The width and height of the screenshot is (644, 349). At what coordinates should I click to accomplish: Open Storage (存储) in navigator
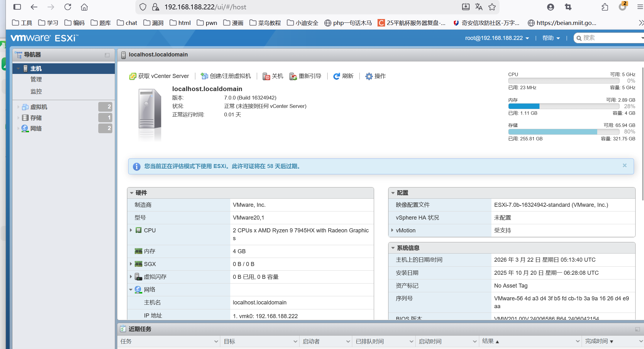click(x=36, y=118)
